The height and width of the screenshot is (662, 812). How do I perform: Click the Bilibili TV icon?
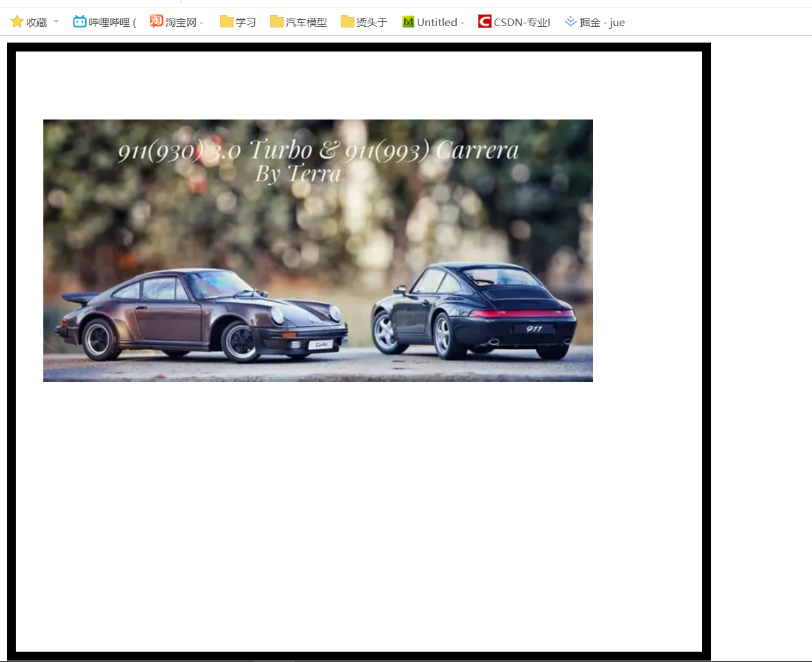coord(79,22)
